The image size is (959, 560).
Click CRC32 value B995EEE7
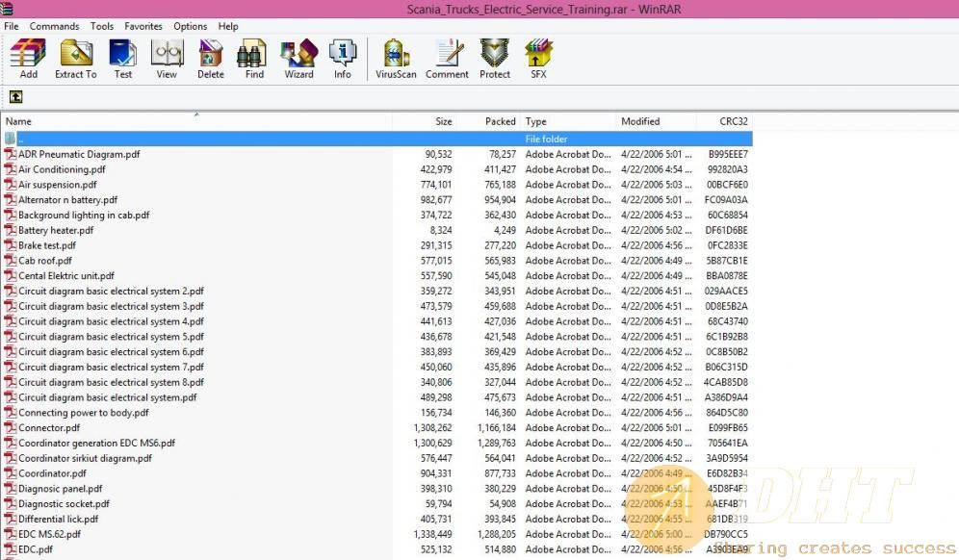(728, 154)
